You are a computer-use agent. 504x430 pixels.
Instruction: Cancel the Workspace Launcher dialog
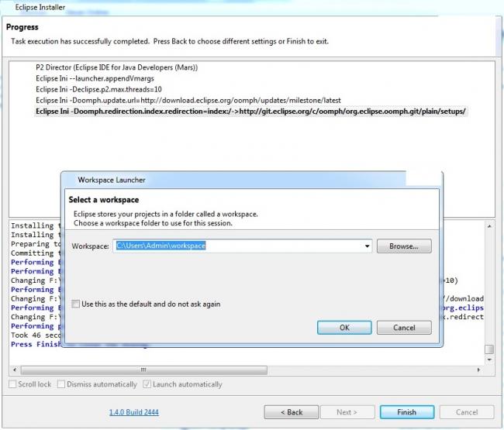[404, 328]
